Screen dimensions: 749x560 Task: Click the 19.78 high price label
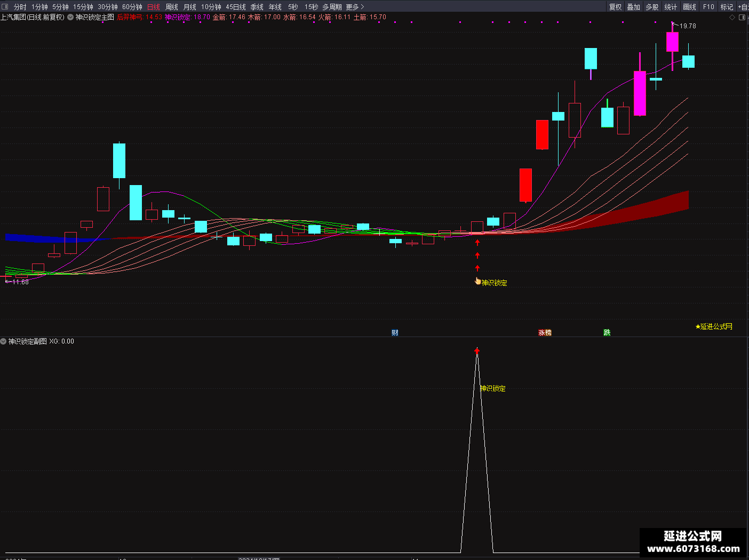[688, 26]
